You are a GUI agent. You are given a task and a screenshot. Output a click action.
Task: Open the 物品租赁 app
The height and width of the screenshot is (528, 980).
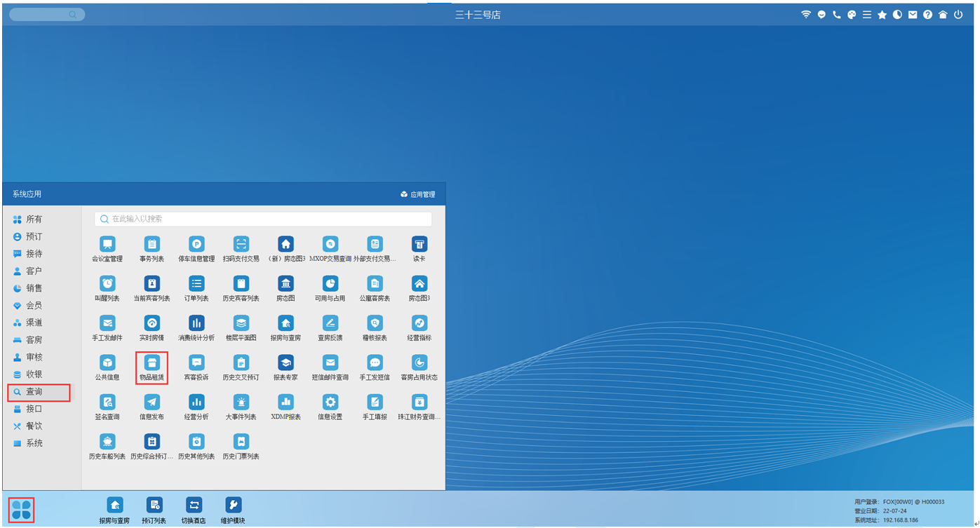click(152, 363)
